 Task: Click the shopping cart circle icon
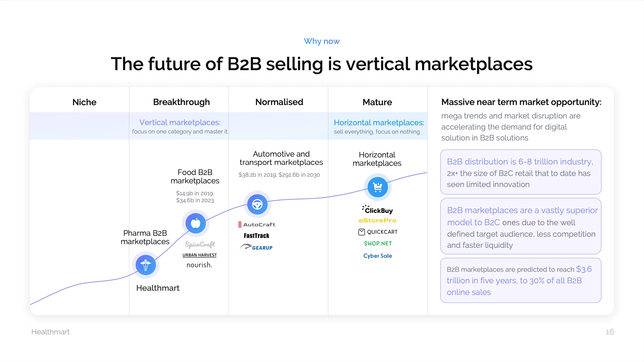coord(378,187)
